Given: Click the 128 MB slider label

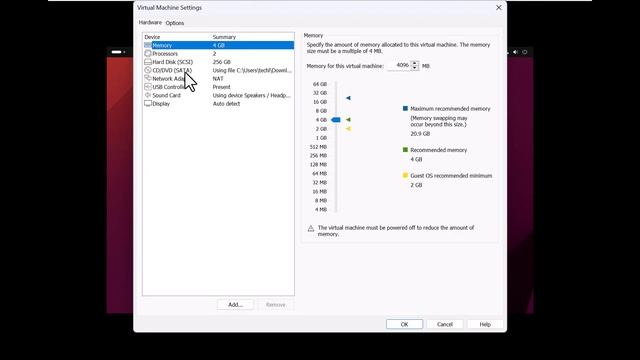Looking at the screenshot, I should pyautogui.click(x=318, y=165).
